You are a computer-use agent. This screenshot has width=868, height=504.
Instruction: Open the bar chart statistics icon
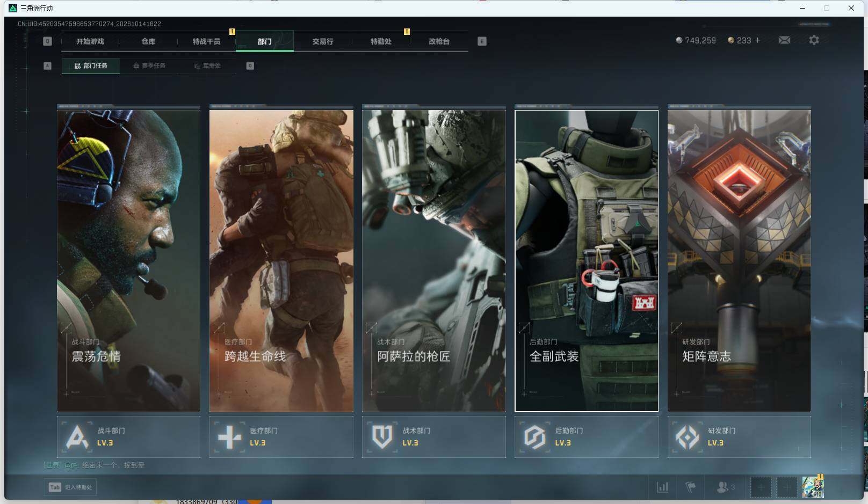point(663,487)
